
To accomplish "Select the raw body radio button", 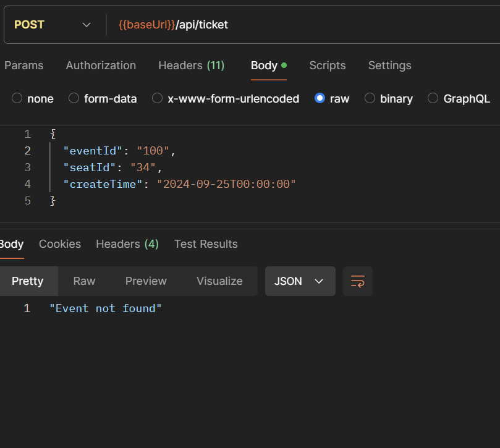I will click(x=320, y=98).
